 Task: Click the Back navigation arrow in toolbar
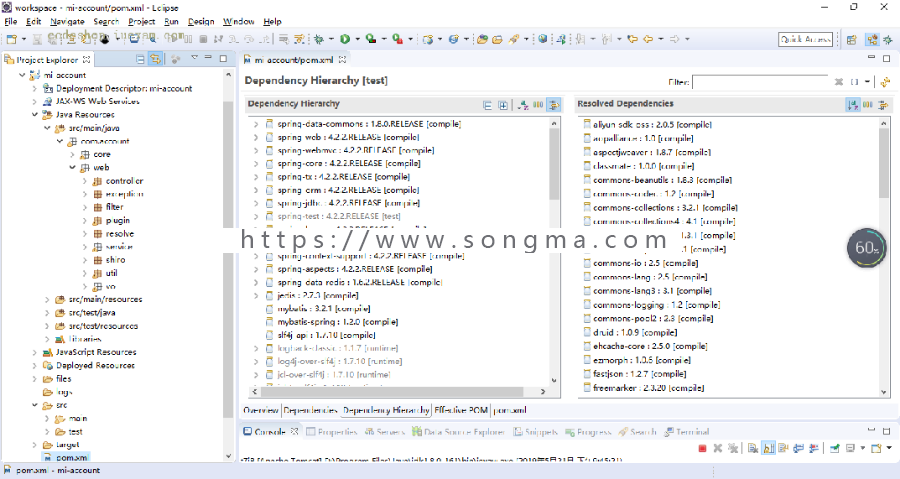click(x=648, y=39)
